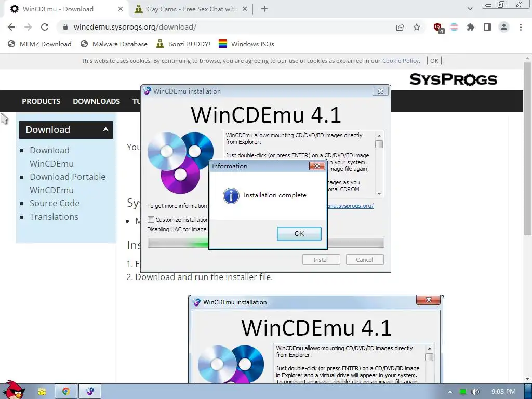This screenshot has height=399, width=532.
Task: Open the file explorer taskbar icon
Action: pyautogui.click(x=42, y=392)
